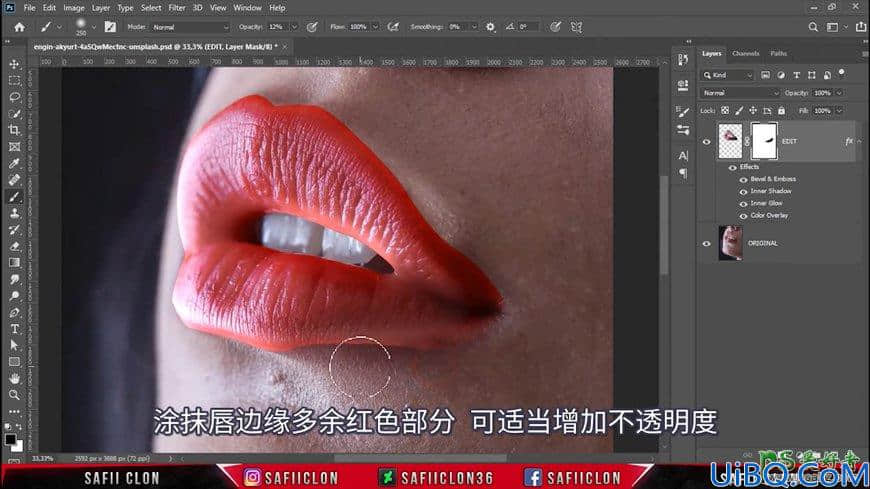The width and height of the screenshot is (870, 489).
Task: Hide the ORIGINAL layer
Action: coord(706,244)
